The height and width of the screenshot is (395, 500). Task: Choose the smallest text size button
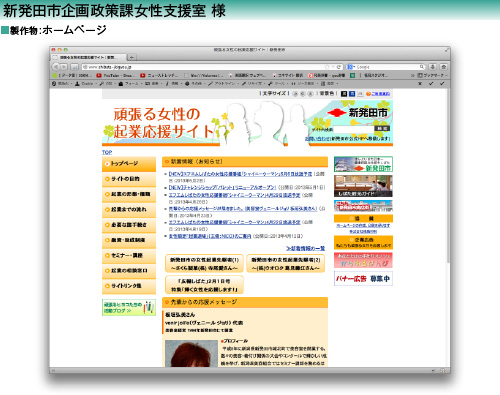coord(295,94)
